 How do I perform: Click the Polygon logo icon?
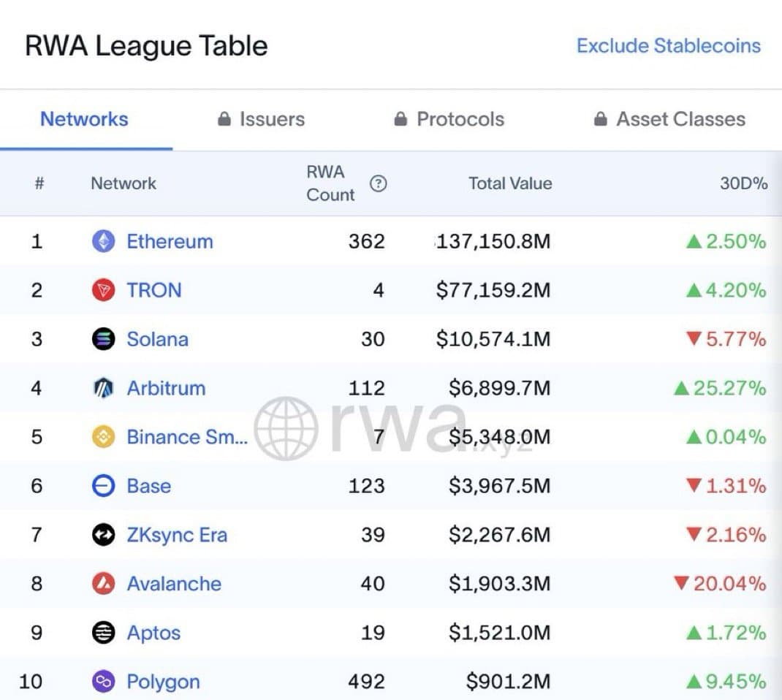click(x=103, y=682)
